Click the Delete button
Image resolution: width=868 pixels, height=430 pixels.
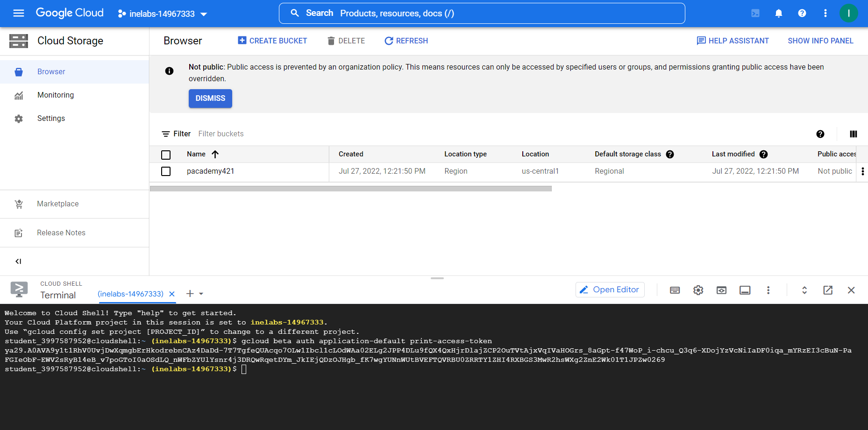click(346, 41)
